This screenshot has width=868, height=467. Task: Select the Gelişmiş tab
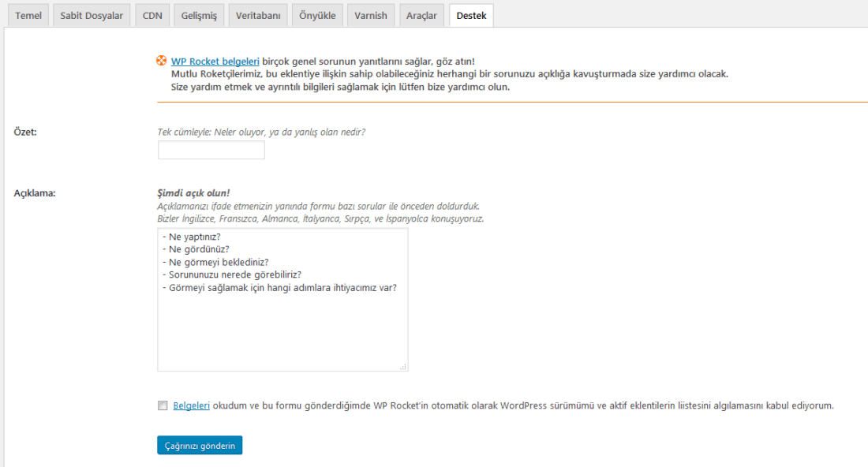coord(199,16)
